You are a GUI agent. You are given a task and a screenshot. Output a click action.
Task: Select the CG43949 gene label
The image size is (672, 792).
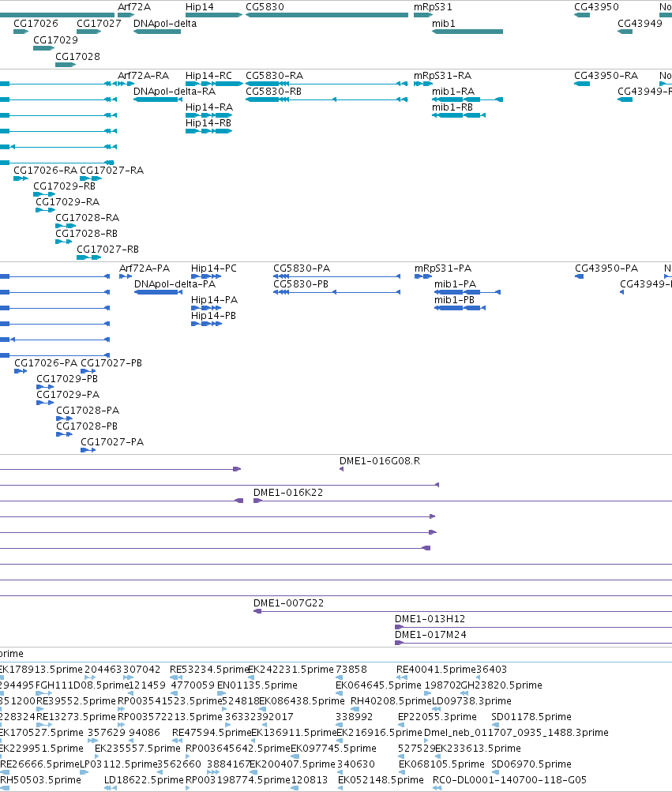640,24
